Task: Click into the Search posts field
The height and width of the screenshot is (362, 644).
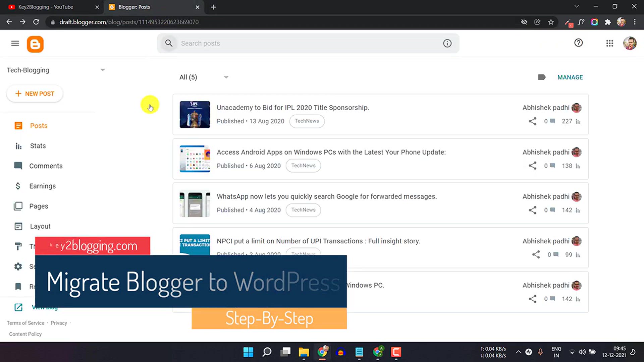Action: [308, 43]
